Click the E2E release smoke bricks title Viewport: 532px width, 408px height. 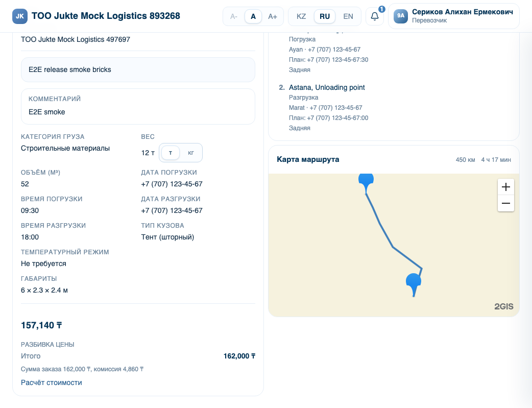coord(70,69)
